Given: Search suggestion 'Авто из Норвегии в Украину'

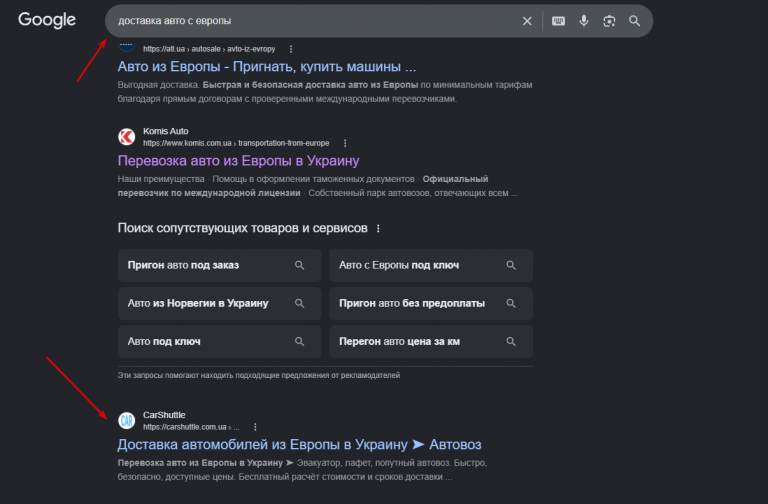Looking at the screenshot, I should click(219, 303).
